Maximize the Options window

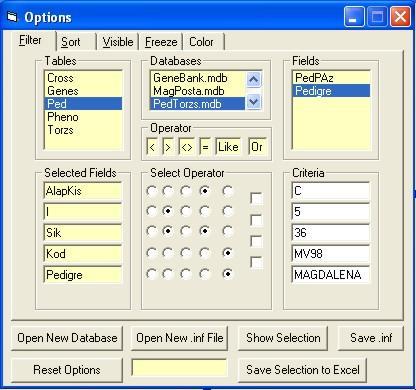pos(377,17)
